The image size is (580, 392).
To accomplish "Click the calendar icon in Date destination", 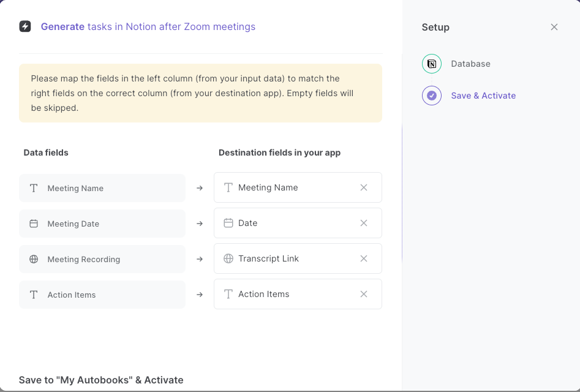I will point(228,223).
